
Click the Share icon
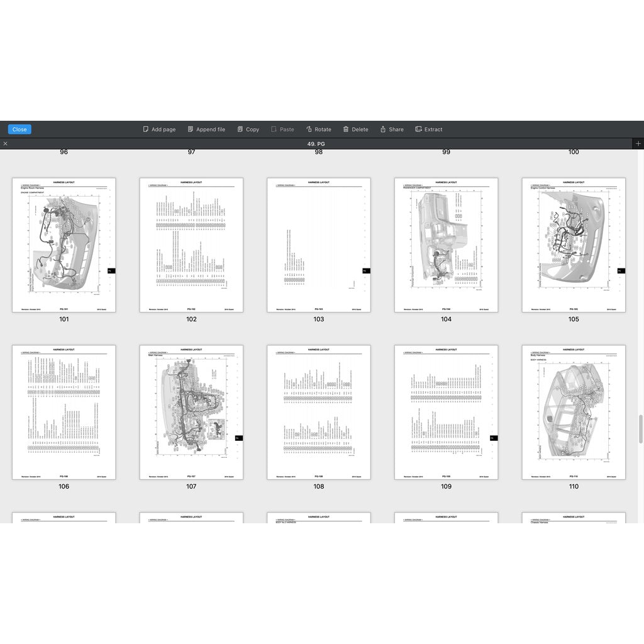coord(383,130)
